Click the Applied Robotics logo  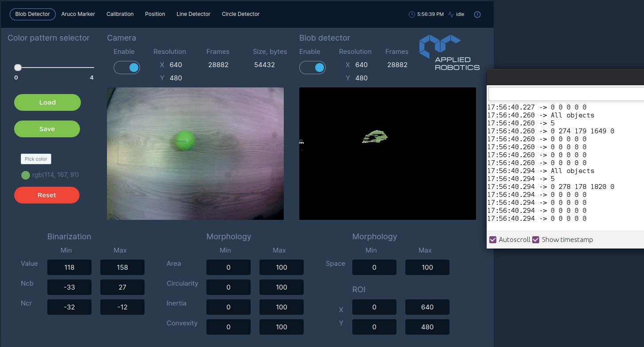(x=449, y=53)
